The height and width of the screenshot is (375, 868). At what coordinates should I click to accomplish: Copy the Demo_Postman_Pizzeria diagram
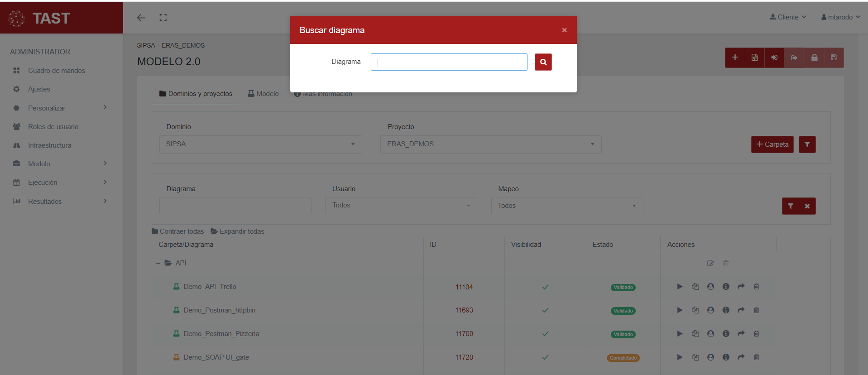695,334
